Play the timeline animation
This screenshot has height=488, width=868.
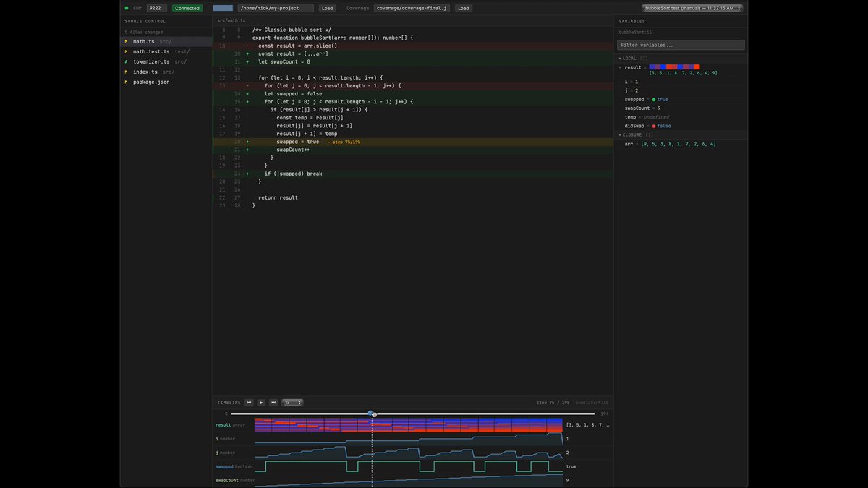261,402
